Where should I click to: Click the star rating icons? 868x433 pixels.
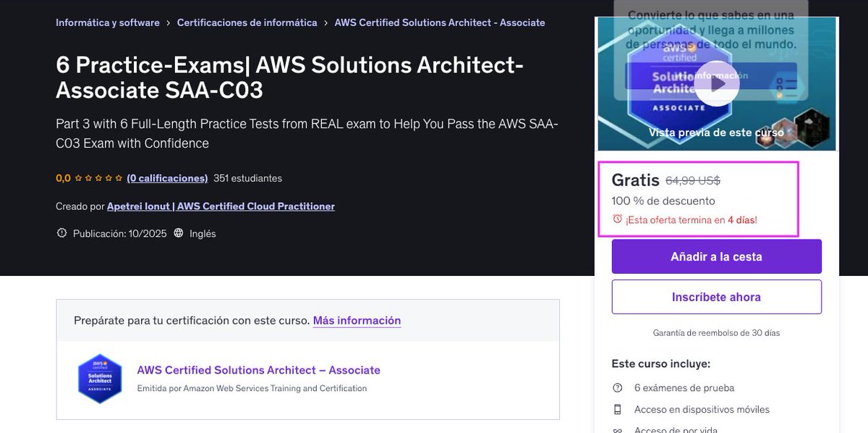[x=98, y=178]
